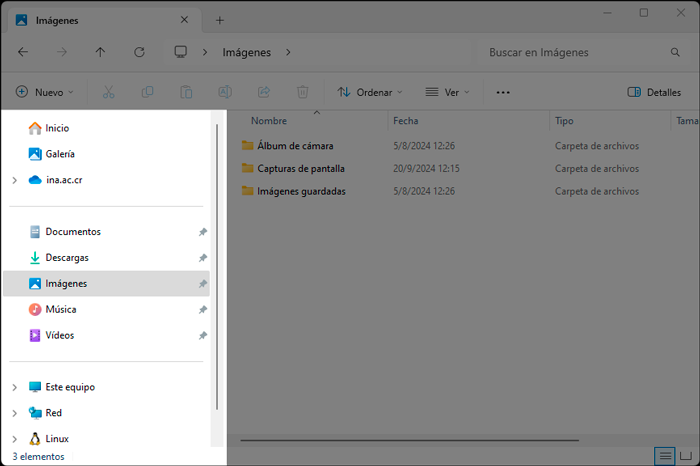Viewport: 700px width, 466px height.
Task: Go back with the left arrow
Action: click(x=23, y=52)
